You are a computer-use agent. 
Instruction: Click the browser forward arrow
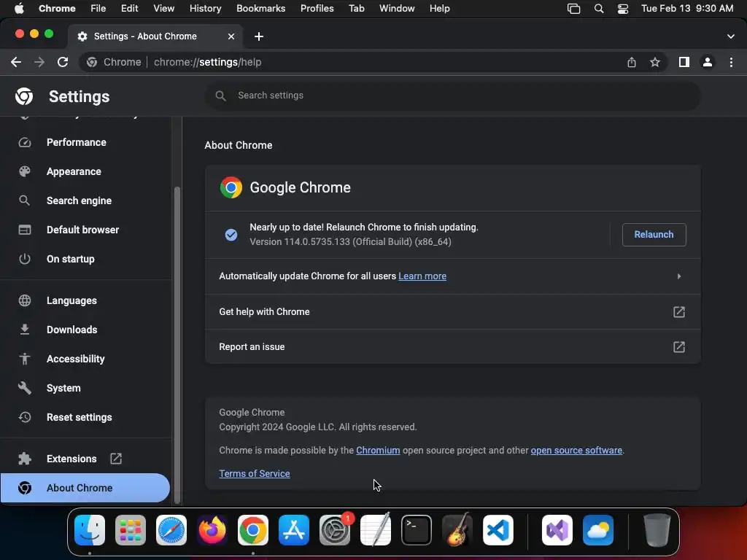(x=39, y=62)
